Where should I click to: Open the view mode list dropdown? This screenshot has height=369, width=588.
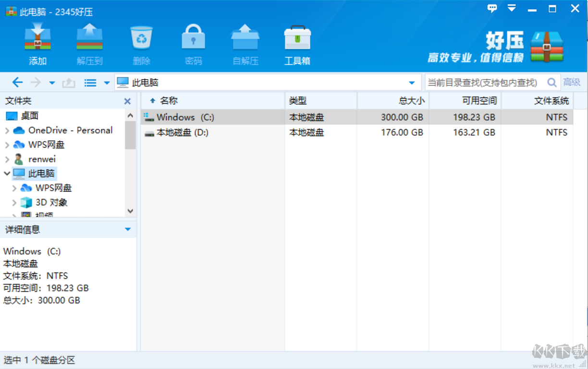tap(107, 83)
